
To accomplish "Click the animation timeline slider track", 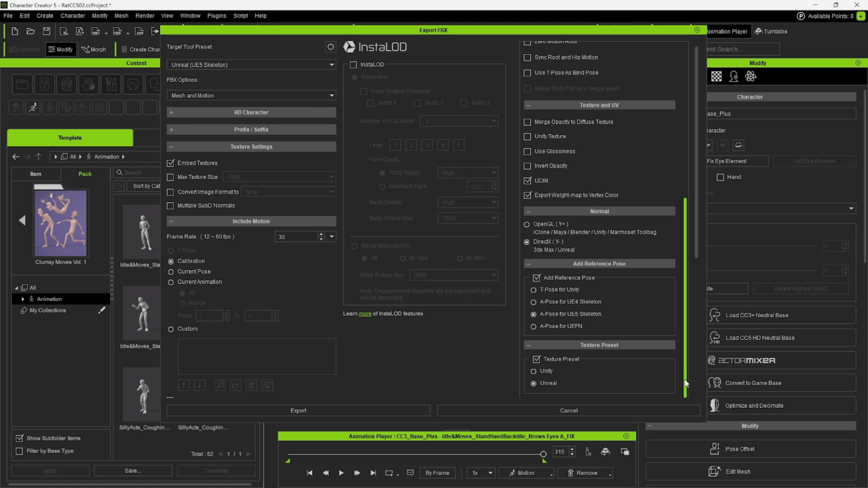I will coord(415,454).
